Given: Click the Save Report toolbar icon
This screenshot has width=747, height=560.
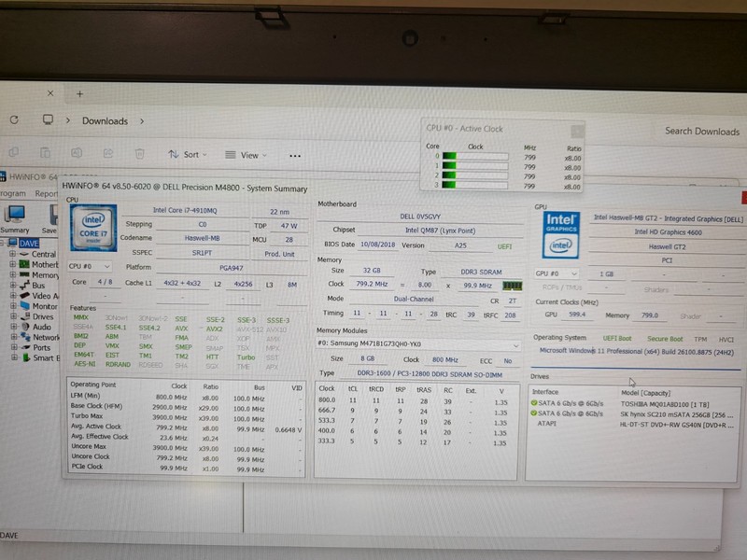Looking at the screenshot, I should (50, 219).
